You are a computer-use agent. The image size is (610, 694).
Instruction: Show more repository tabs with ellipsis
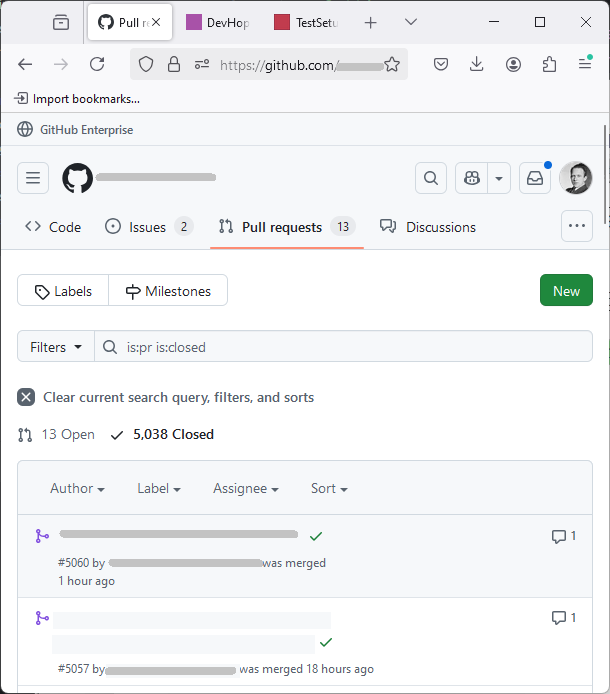coord(577,226)
